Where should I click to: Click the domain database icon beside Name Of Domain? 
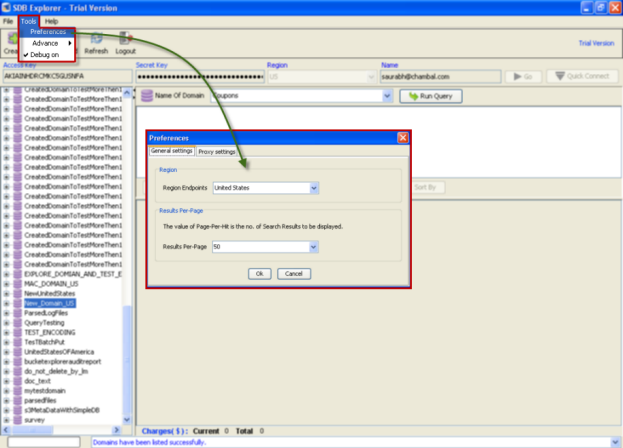click(x=147, y=96)
